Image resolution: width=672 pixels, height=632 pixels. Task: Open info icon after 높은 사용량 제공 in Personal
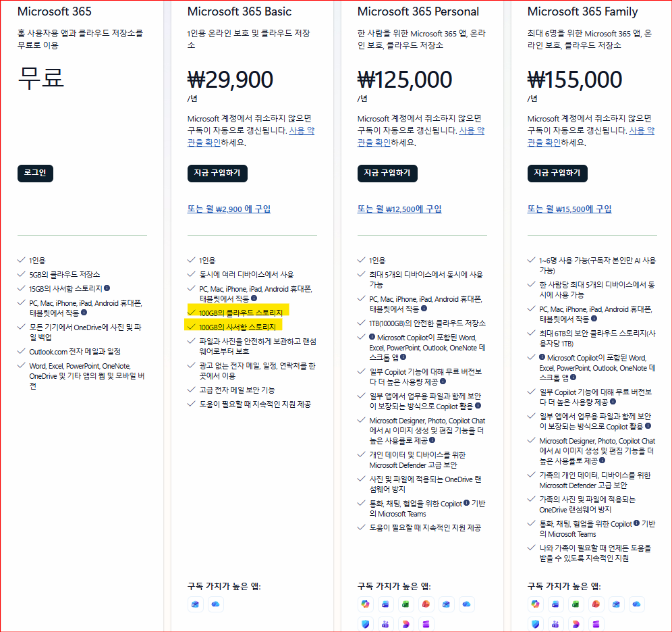coord(443,381)
